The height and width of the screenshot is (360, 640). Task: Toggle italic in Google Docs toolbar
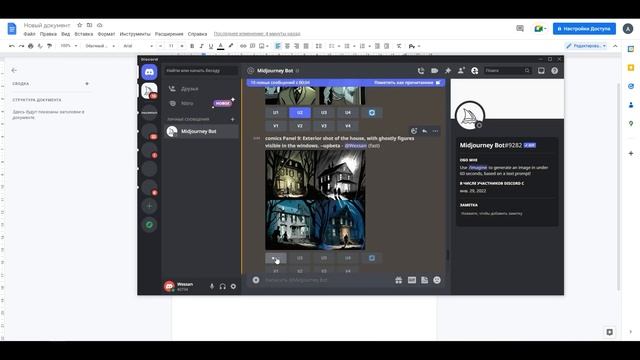(x=201, y=46)
